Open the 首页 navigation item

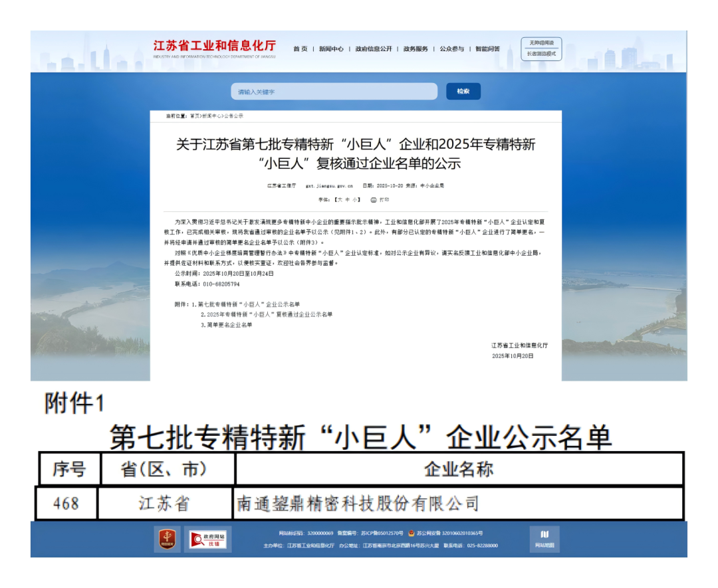(x=300, y=49)
